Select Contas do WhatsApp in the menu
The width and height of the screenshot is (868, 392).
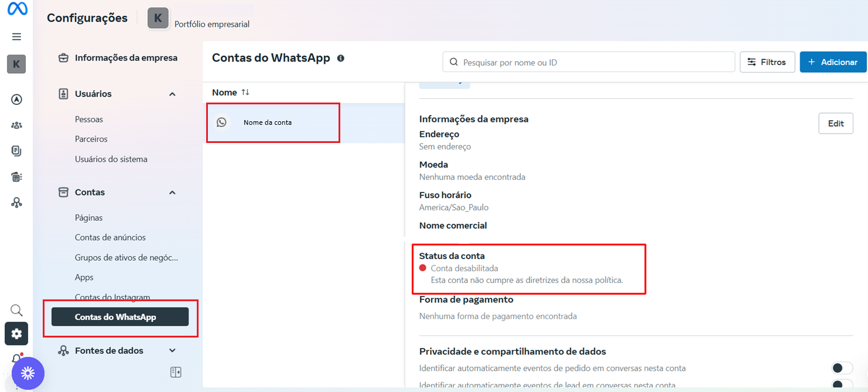tap(119, 316)
